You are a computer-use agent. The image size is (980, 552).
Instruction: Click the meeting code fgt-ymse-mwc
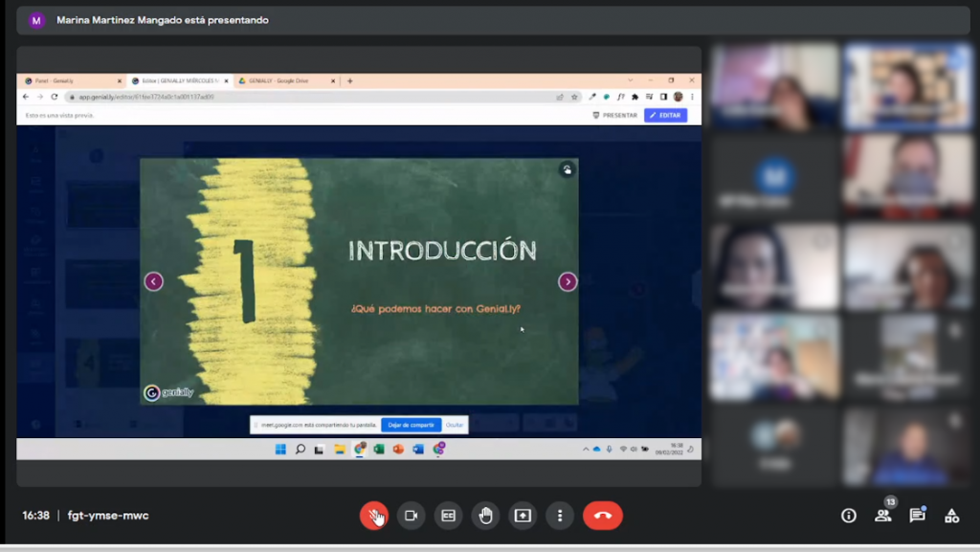tap(108, 516)
